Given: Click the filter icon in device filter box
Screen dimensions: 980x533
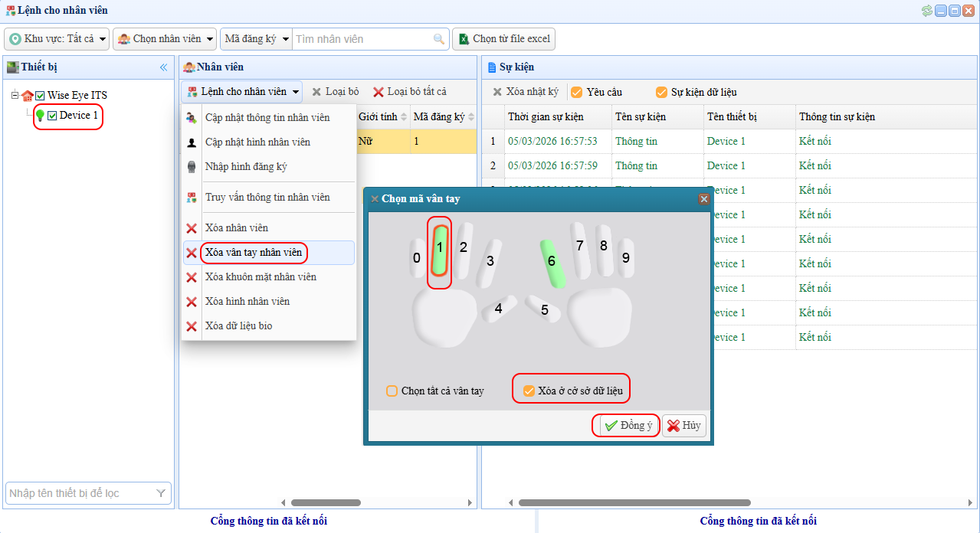Looking at the screenshot, I should (161, 494).
